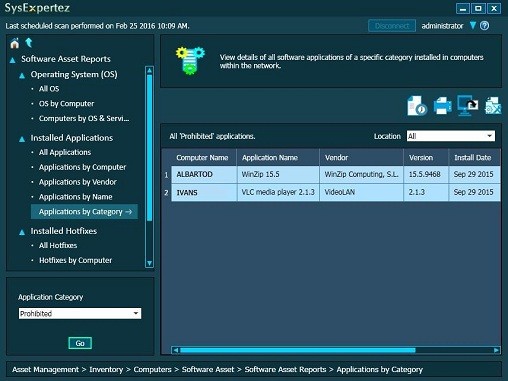Click tree scrollbar down arrow

[x=149, y=263]
